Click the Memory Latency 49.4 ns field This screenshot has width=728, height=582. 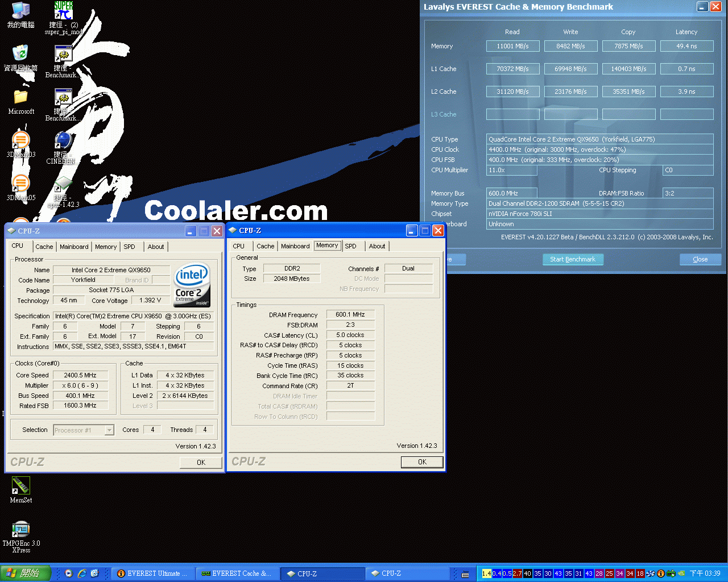pos(687,46)
